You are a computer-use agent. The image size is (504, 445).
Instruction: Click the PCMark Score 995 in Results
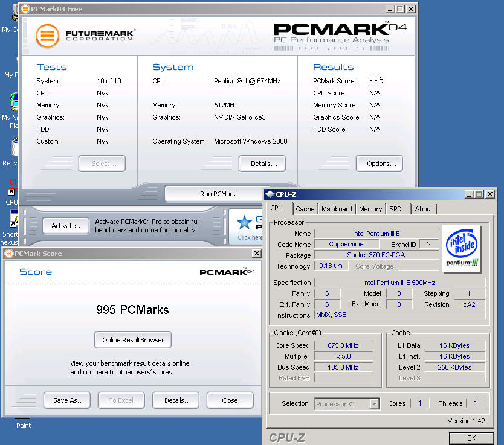click(x=376, y=80)
